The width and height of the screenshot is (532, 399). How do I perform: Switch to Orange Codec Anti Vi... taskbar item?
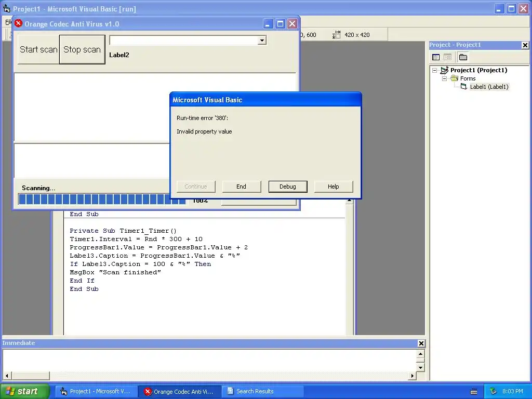pos(180,391)
